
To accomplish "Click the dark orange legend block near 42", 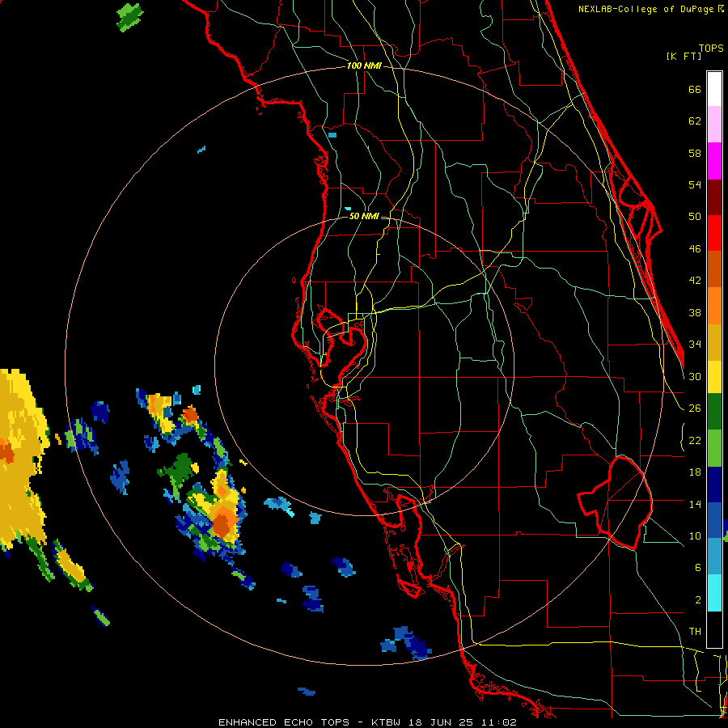I will (714, 269).
